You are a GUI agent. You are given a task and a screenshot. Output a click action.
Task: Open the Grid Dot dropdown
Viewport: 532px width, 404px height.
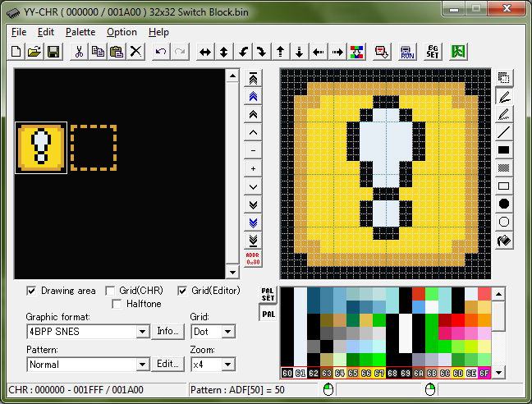228,332
